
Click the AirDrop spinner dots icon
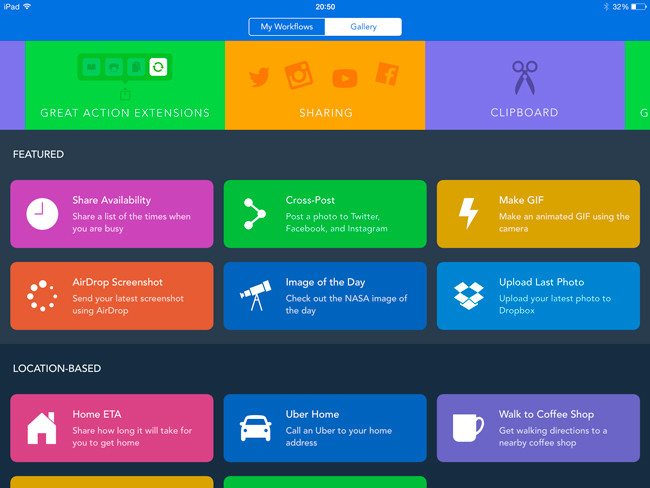tap(42, 296)
